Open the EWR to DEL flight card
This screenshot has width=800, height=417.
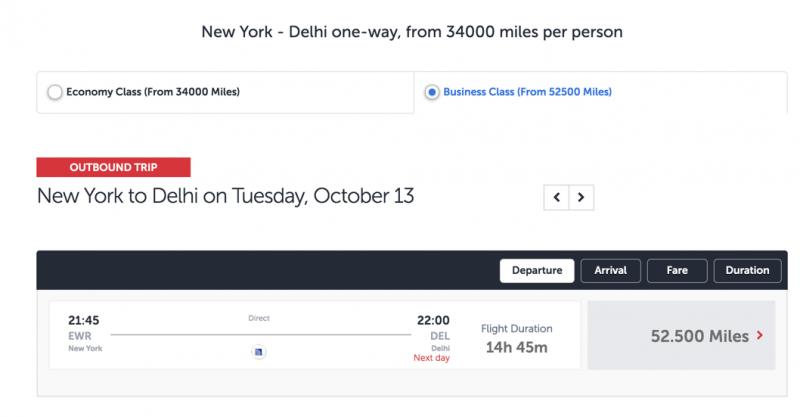315,335
